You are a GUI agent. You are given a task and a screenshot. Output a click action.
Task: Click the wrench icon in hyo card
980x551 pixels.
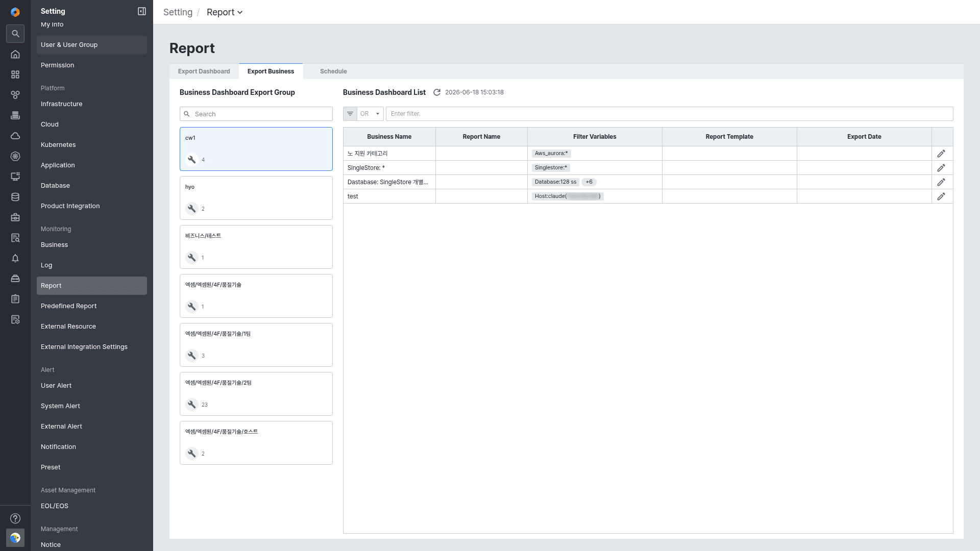coord(192,209)
